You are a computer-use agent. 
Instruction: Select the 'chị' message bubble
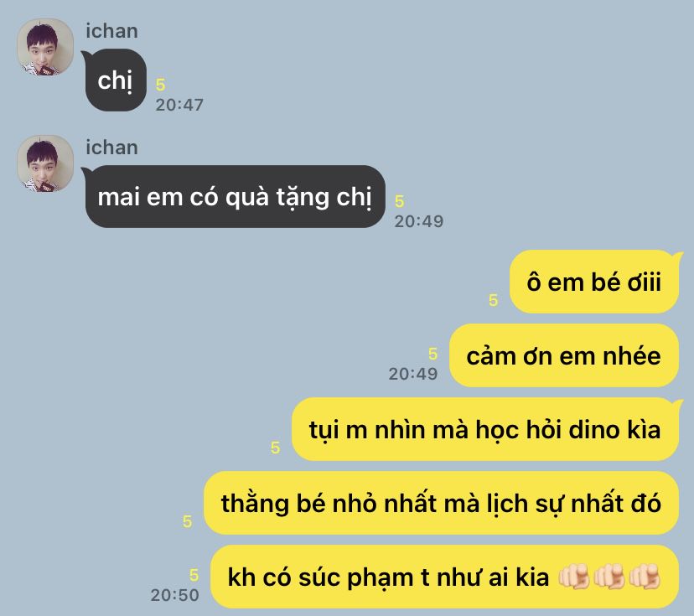click(x=116, y=80)
